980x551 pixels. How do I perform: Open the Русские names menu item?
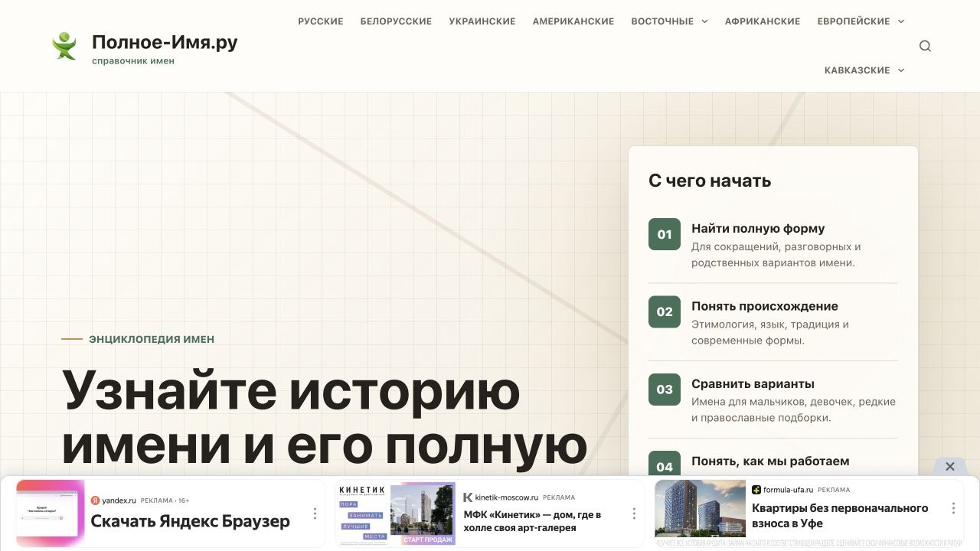tap(321, 21)
